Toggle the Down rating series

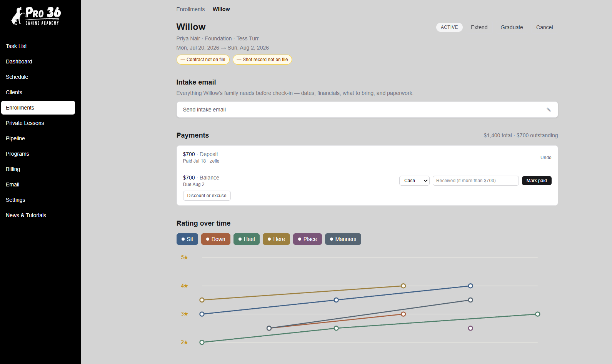pyautogui.click(x=216, y=239)
